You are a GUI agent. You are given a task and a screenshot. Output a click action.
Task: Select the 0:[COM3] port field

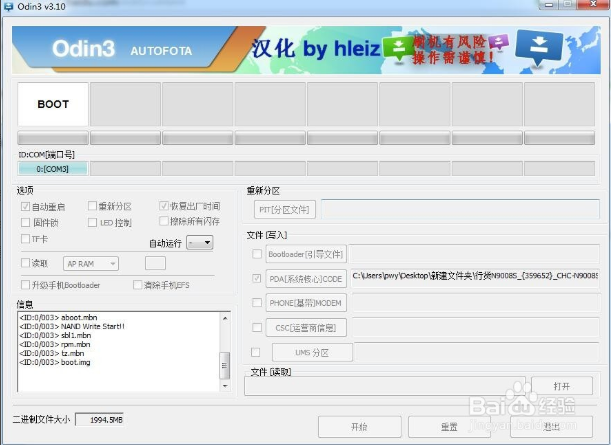tap(52, 169)
